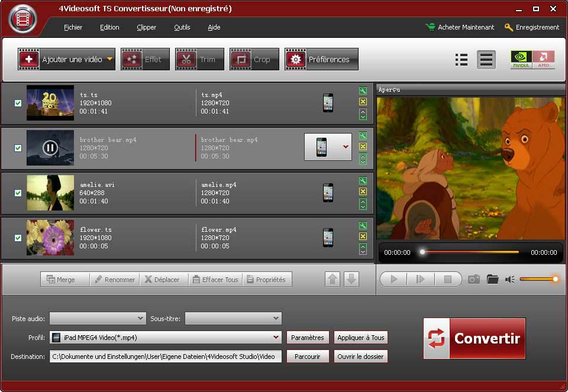Uncheck the amelie.avi checkbox
This screenshot has width=568, height=392.
point(18,193)
